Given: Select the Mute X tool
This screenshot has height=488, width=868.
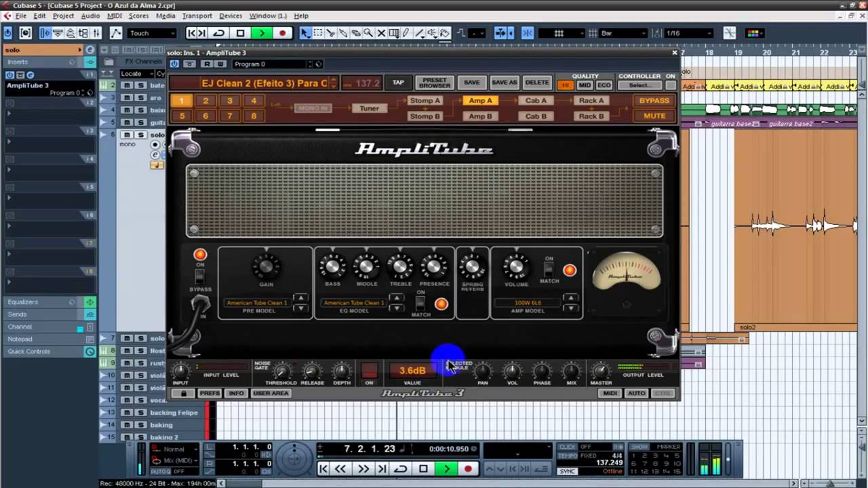Looking at the screenshot, I should (x=380, y=33).
